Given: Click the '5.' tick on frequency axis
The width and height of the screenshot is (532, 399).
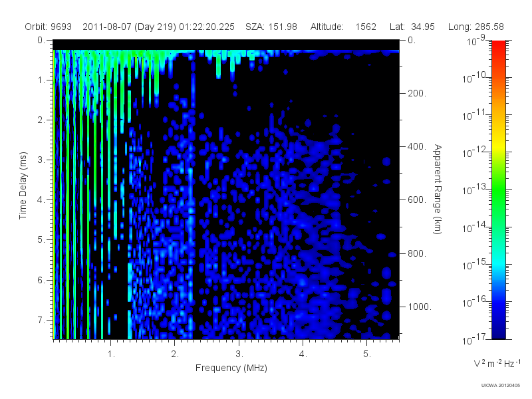Looking at the screenshot, I should coord(367,354).
